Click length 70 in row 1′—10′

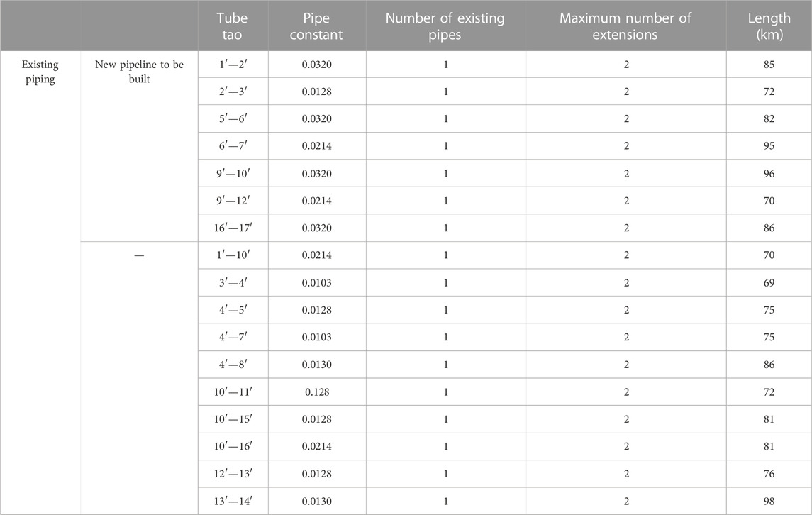click(x=769, y=255)
